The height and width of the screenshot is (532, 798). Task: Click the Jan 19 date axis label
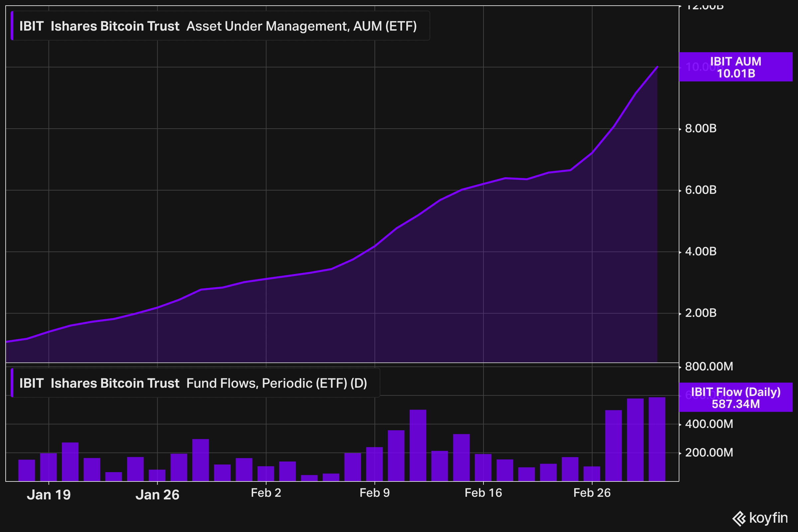pyautogui.click(x=49, y=495)
